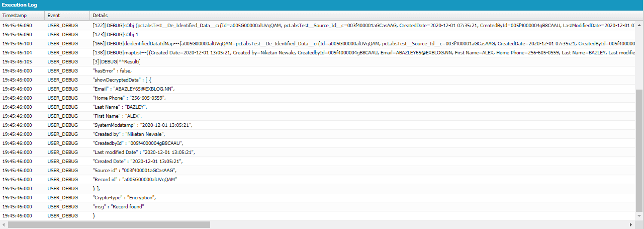The width and height of the screenshot is (644, 229).
Task: Click the vertical scrollbar up arrow
Action: click(x=639, y=24)
